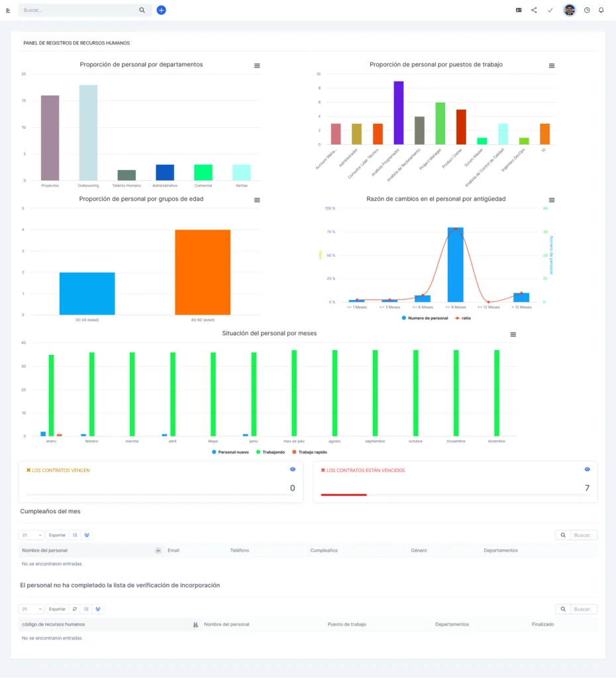The image size is (616, 678).
Task: Click Exportar button in incorporation checklist table
Action: pyautogui.click(x=57, y=608)
